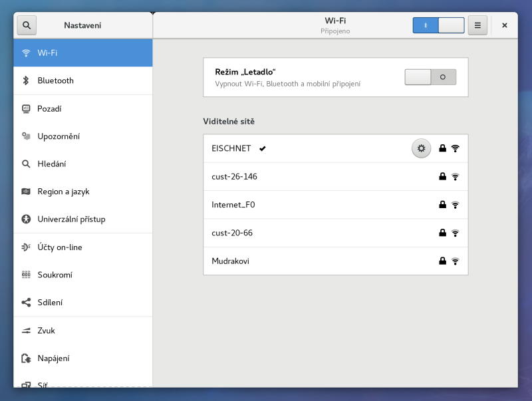Click the Pozadí background icon in sidebar
The height and width of the screenshot is (401, 532).
27,108
